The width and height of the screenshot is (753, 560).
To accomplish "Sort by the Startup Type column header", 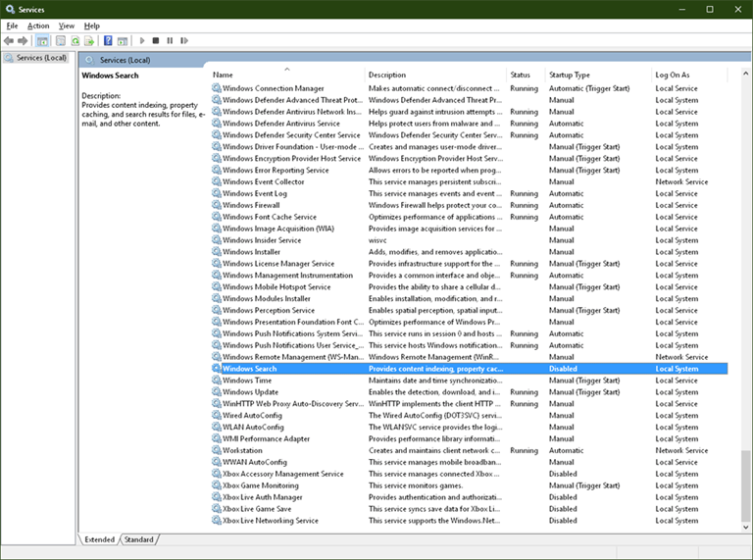I will 598,75.
